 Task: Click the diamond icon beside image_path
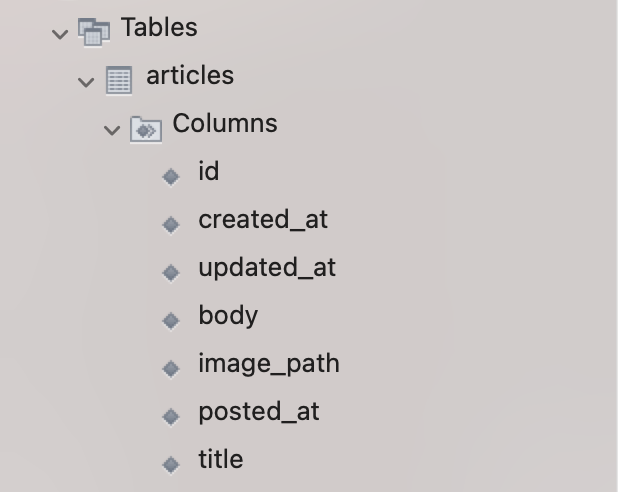pos(171,368)
